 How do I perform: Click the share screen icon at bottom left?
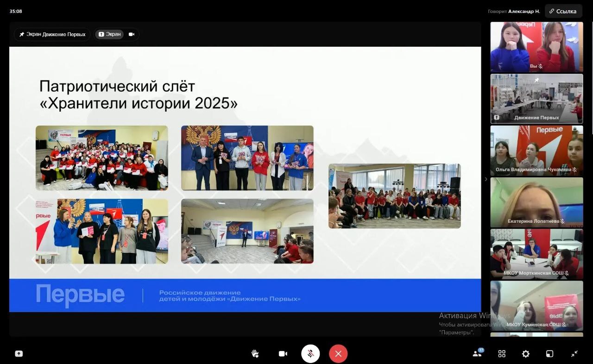pyautogui.click(x=19, y=354)
